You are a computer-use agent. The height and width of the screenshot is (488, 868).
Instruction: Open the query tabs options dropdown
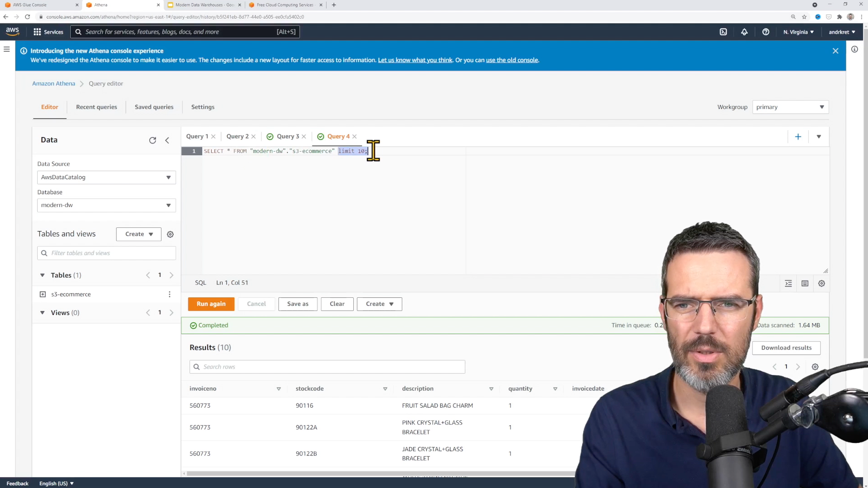pyautogui.click(x=819, y=137)
